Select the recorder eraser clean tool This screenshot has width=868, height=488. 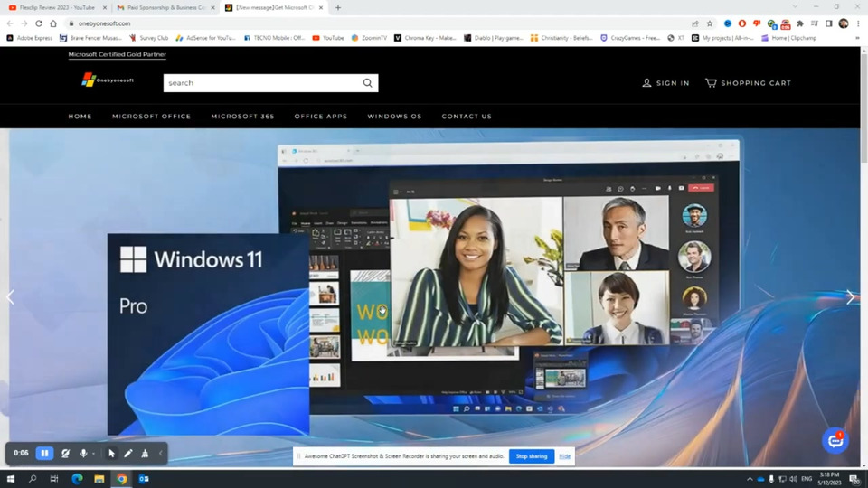(x=145, y=453)
